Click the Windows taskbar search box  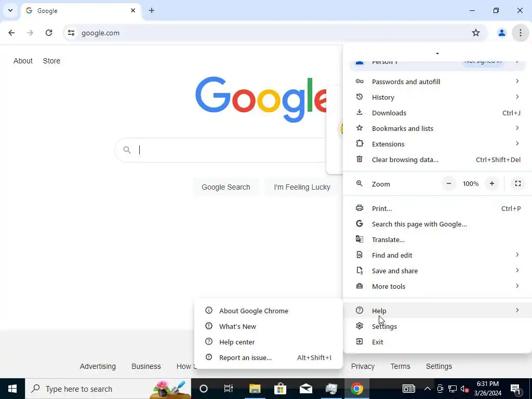108,389
